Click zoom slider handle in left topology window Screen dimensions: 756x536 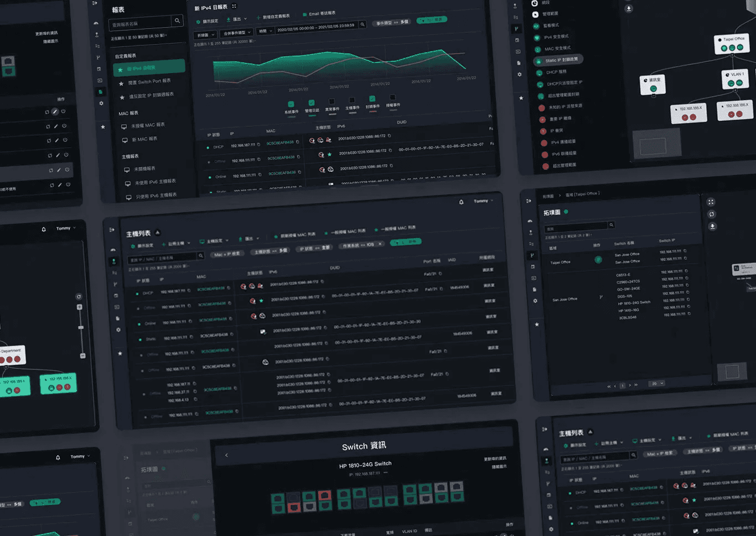click(81, 328)
